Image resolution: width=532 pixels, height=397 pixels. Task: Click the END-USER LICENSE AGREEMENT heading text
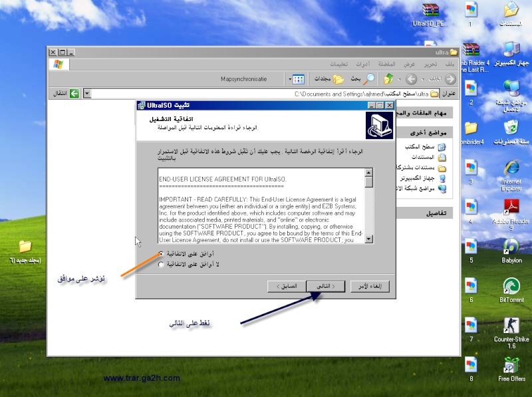click(x=223, y=179)
